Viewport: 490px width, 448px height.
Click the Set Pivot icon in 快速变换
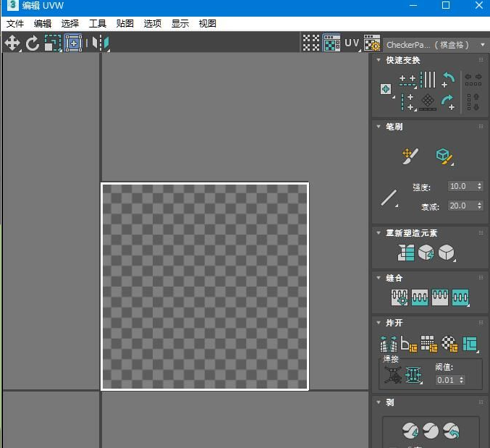click(386, 89)
